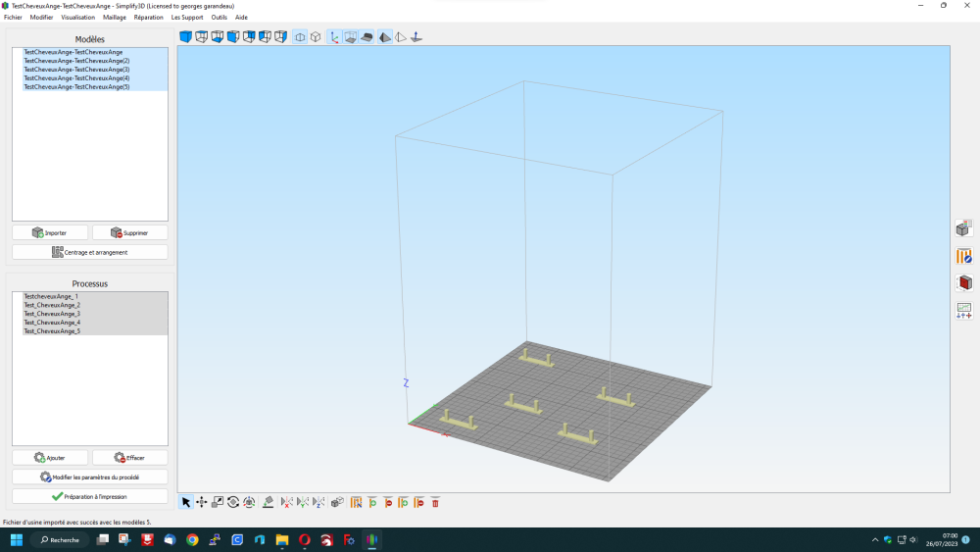This screenshot has width=980, height=552.
Task: Open the Visualisation menu
Action: (x=78, y=18)
